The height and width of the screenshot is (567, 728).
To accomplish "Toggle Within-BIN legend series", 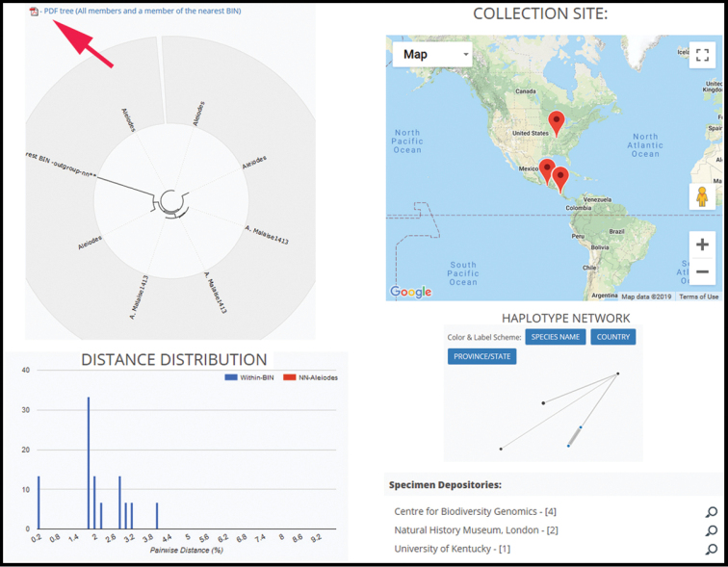I will click(x=248, y=377).
